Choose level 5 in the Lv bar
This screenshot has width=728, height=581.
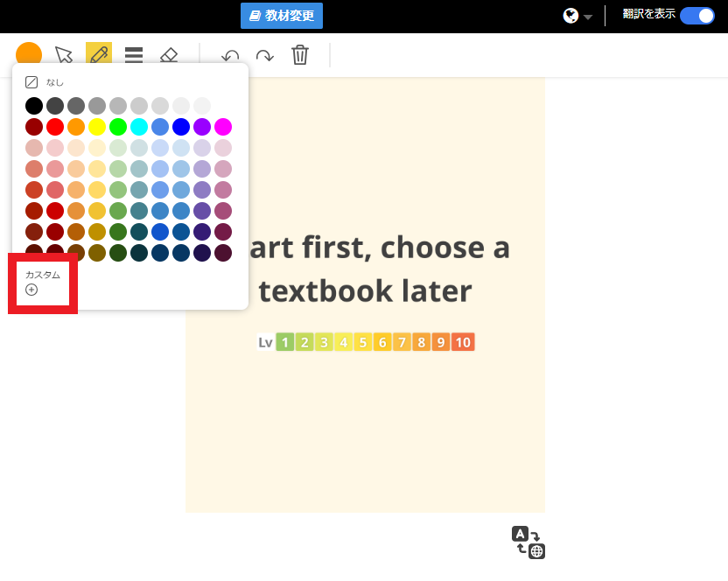coord(363,342)
